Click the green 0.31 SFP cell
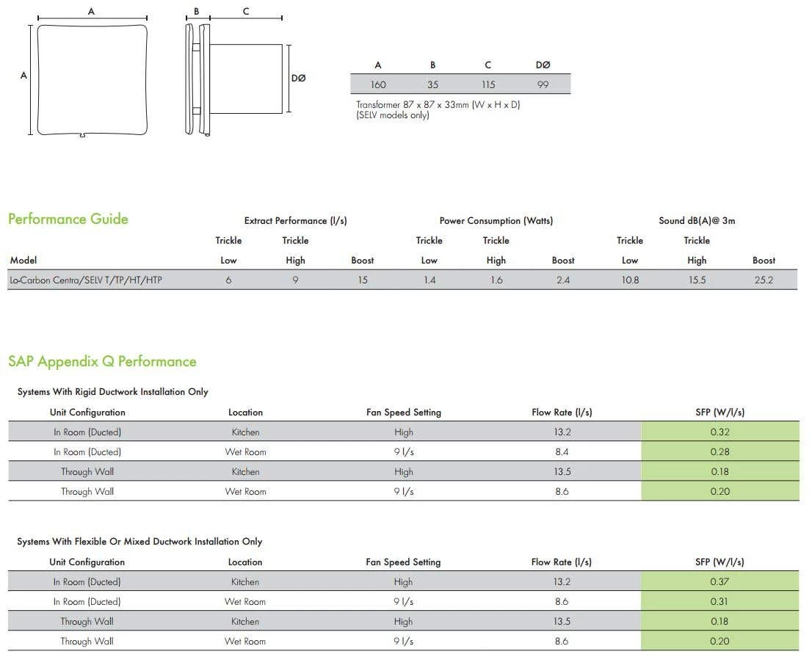The image size is (812, 657). 719,601
